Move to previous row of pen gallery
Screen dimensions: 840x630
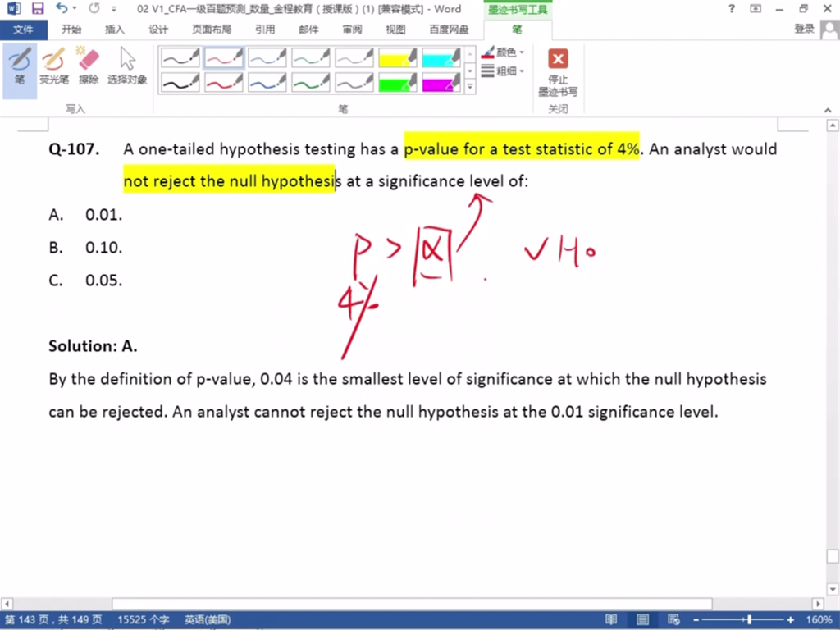click(x=470, y=54)
